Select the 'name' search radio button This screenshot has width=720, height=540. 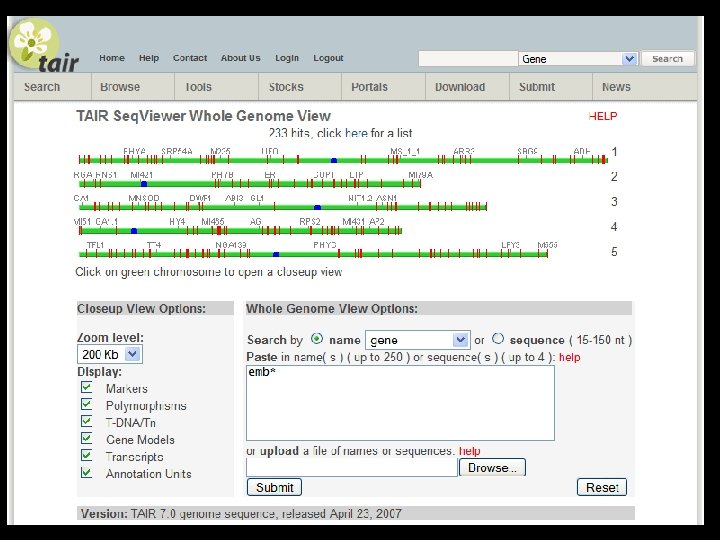click(x=317, y=339)
